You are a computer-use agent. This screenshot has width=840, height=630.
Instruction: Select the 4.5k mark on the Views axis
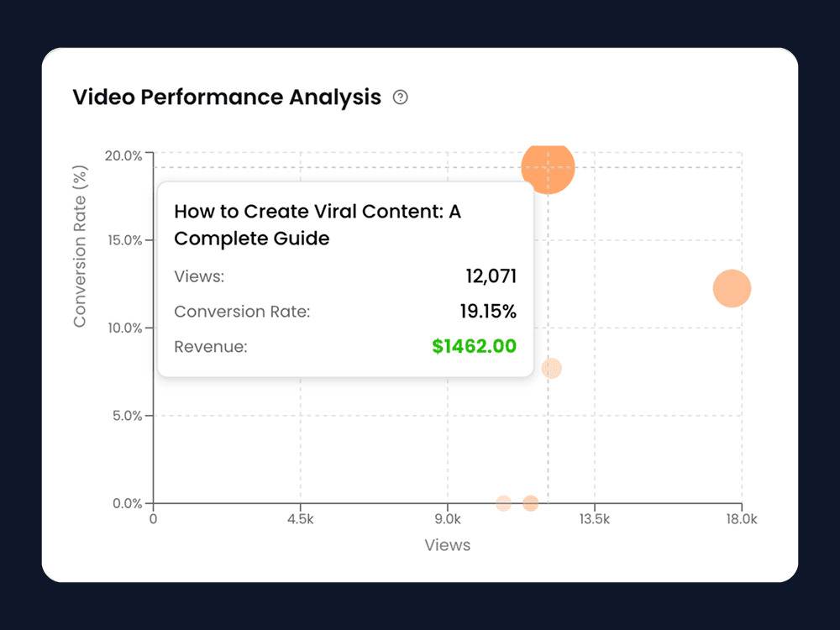coord(301,519)
